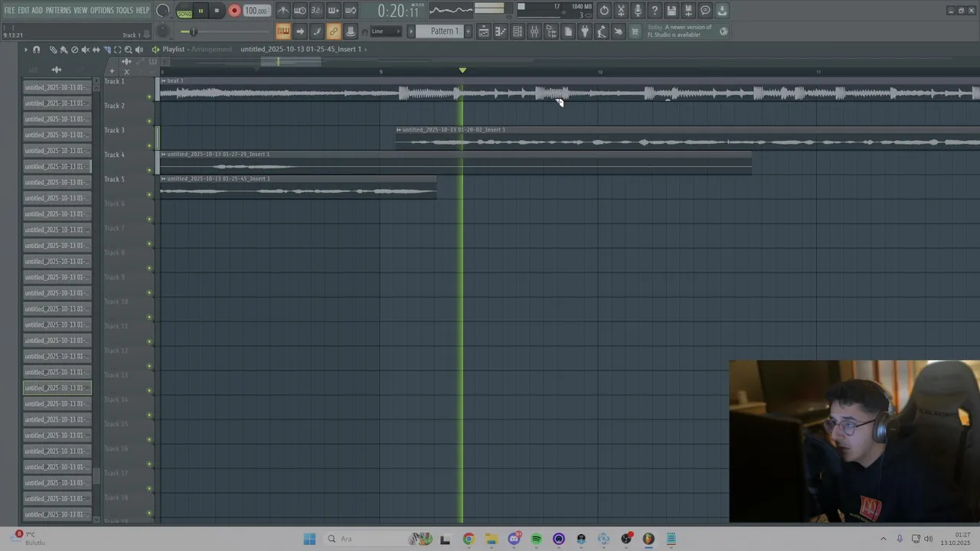Open the Playlist view icon
This screenshot has height=551, width=980.
click(x=483, y=31)
